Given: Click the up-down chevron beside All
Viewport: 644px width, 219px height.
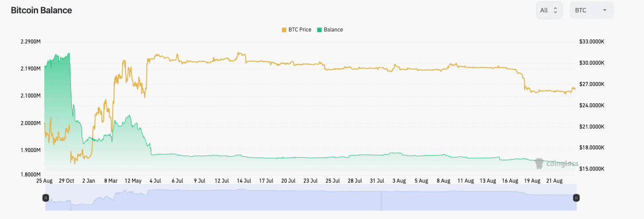Looking at the screenshot, I should 555,10.
